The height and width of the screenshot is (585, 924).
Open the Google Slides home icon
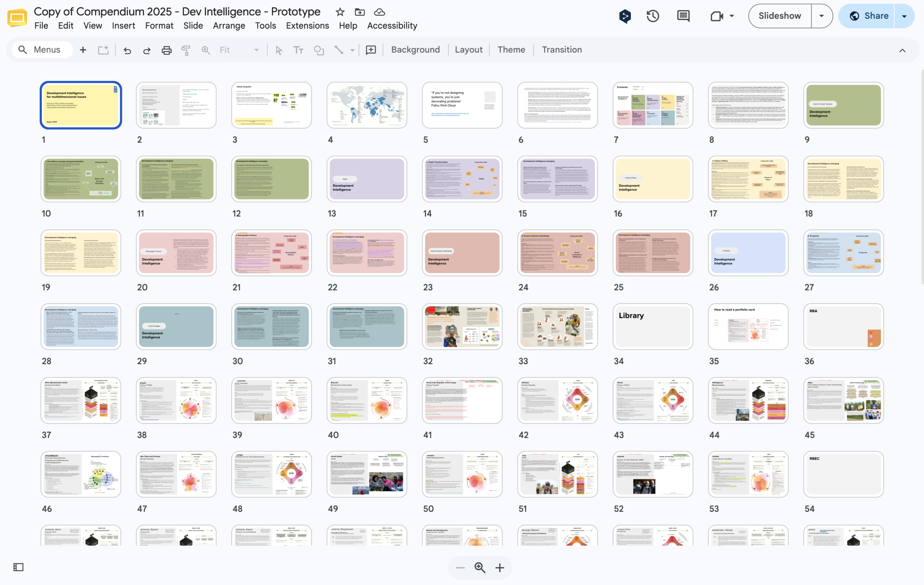coord(17,18)
